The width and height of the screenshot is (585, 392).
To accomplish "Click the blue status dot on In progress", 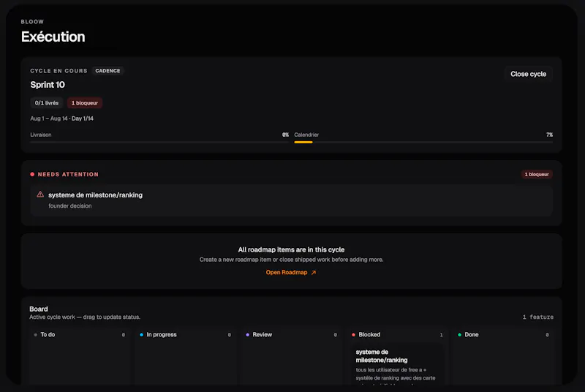I will tap(141, 334).
